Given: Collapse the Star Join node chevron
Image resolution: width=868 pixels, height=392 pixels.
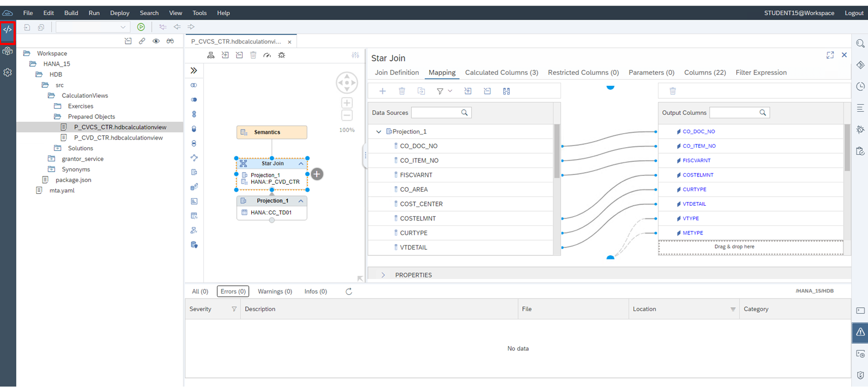Looking at the screenshot, I should pyautogui.click(x=301, y=163).
